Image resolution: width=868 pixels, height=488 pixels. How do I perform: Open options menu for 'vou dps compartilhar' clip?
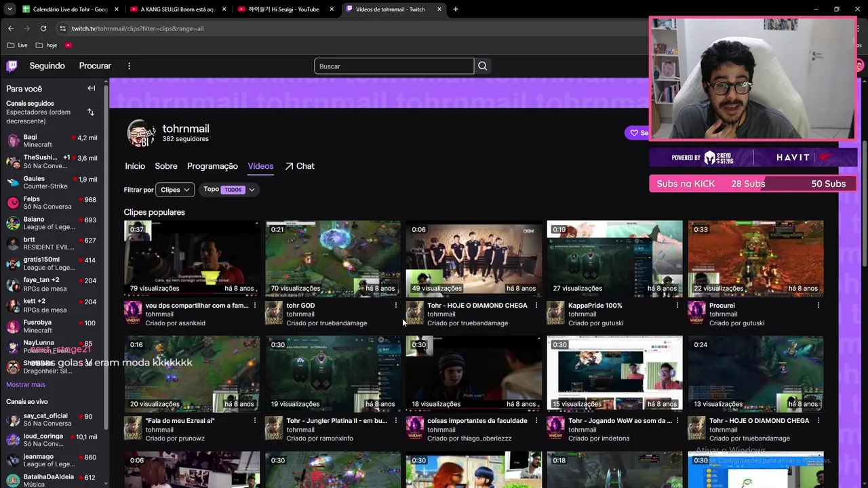(x=255, y=306)
